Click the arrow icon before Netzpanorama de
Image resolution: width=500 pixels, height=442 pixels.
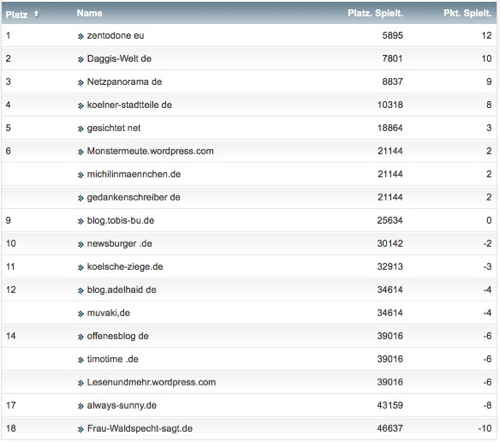[x=80, y=83]
